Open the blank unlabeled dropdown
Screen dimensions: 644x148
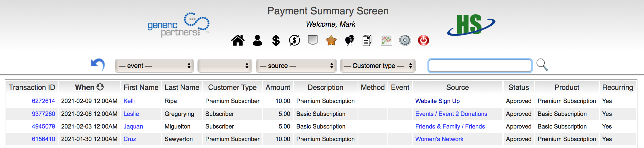point(225,66)
